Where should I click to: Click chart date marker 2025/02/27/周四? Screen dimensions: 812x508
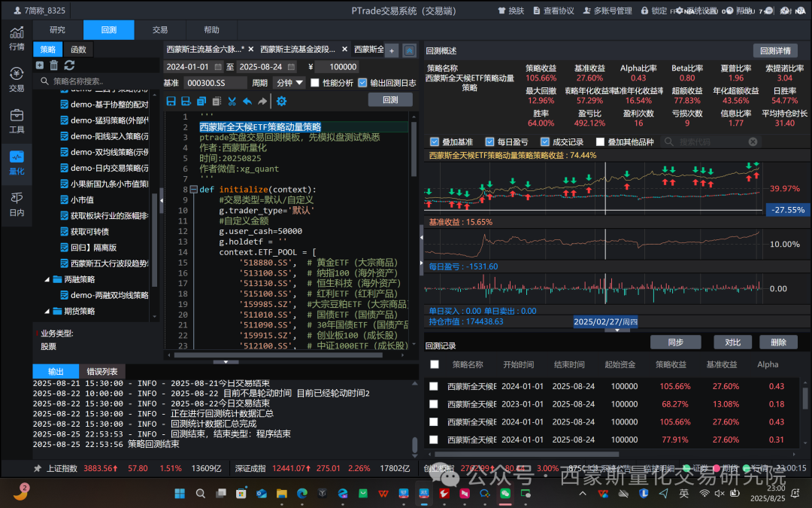click(605, 322)
